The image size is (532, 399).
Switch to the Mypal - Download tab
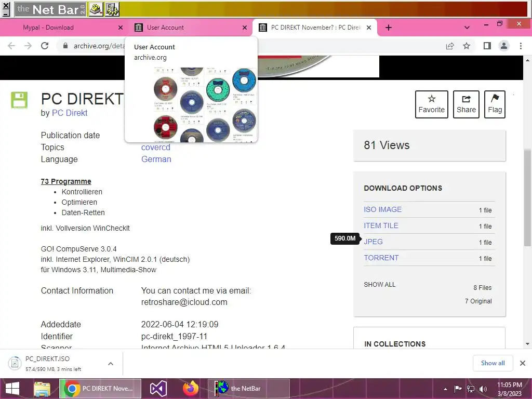[48, 28]
